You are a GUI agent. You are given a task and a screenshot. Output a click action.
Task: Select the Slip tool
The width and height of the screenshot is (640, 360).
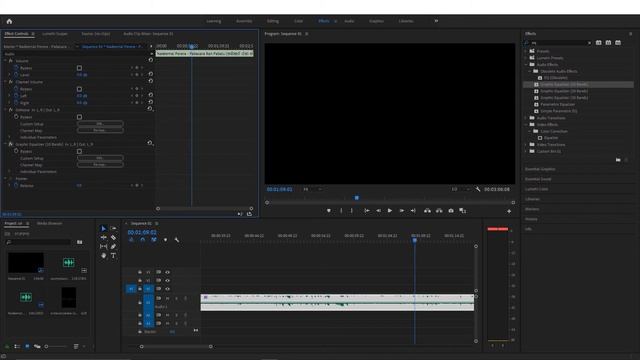click(x=103, y=247)
